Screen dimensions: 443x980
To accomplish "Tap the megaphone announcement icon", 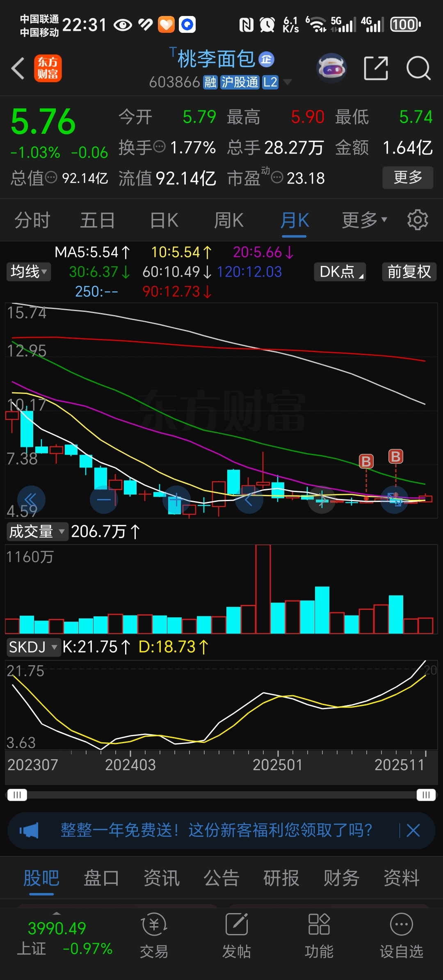I will point(30,831).
